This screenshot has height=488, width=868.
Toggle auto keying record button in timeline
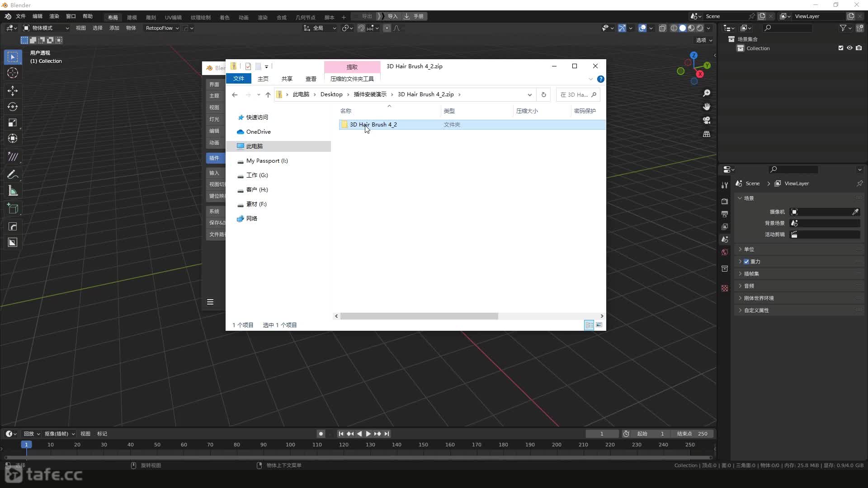321,434
